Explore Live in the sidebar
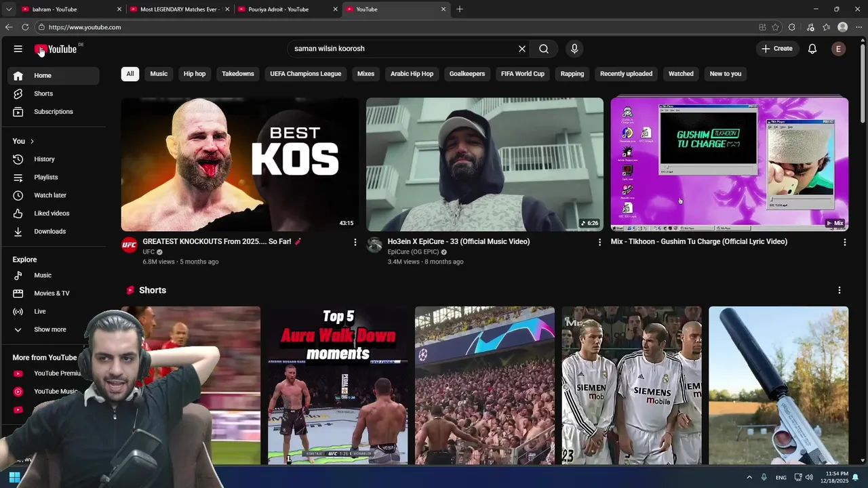868x488 pixels. pyautogui.click(x=53, y=311)
